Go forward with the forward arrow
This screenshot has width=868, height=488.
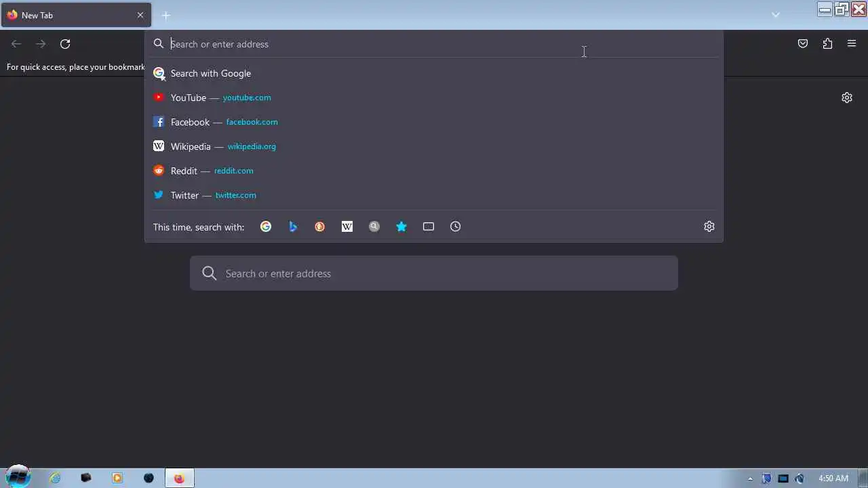pos(41,44)
